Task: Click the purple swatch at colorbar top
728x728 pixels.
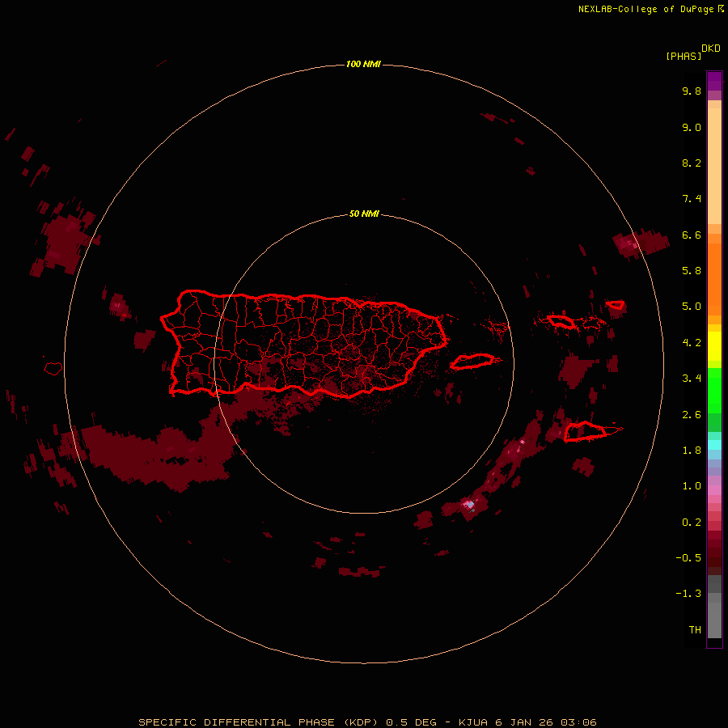Action: click(714, 81)
